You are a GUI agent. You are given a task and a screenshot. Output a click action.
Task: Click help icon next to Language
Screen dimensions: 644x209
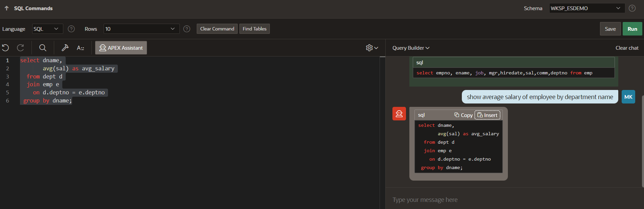coord(71,29)
